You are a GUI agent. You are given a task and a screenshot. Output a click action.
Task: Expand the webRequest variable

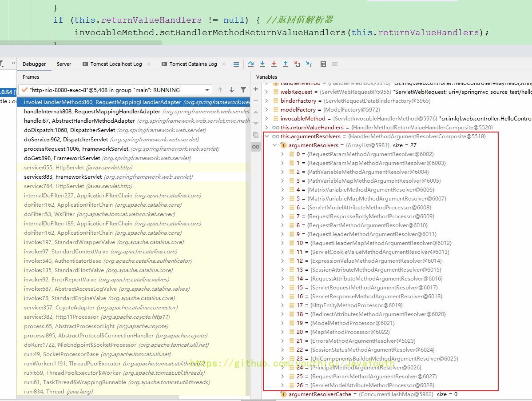click(267, 92)
